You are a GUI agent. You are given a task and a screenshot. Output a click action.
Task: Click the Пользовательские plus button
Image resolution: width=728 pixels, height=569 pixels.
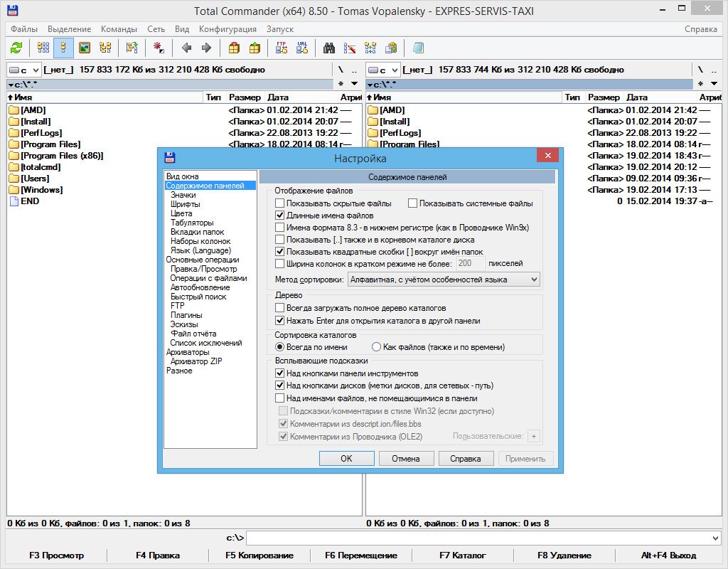point(534,436)
